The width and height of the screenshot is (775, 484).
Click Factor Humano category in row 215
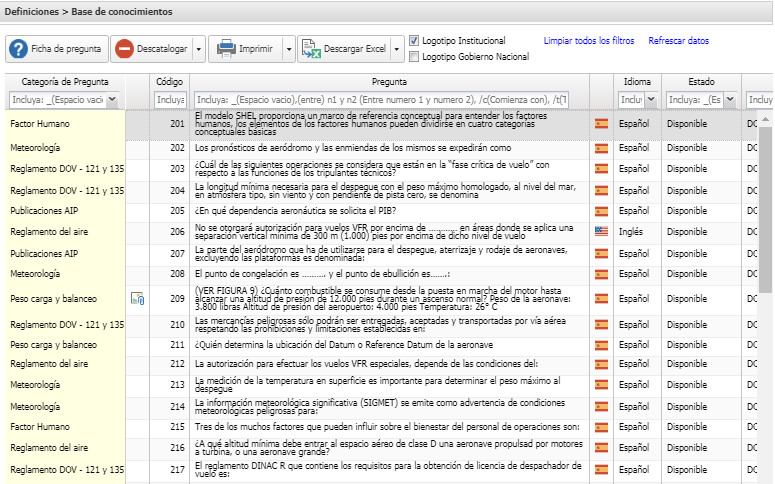point(40,427)
